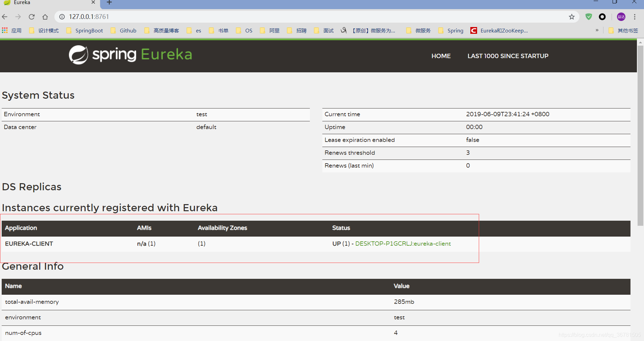The height and width of the screenshot is (341, 644).
Task: Open the Eureka和ZooKeep... bookmark
Action: point(499,30)
